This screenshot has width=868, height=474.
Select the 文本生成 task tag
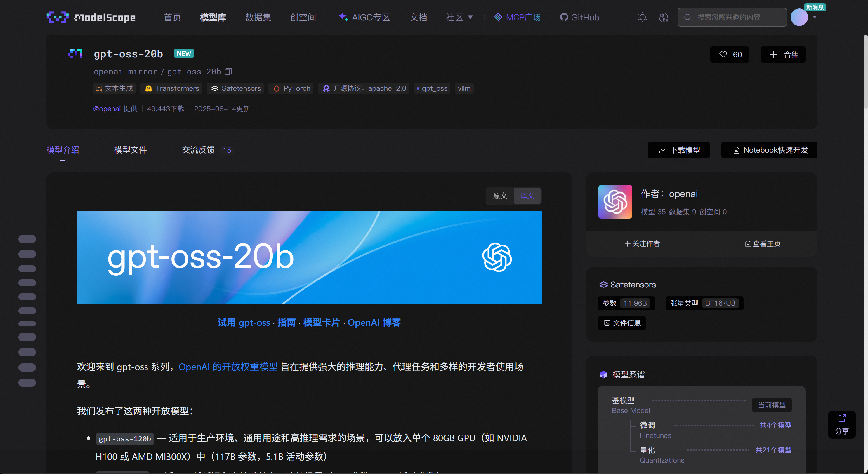pyautogui.click(x=114, y=88)
